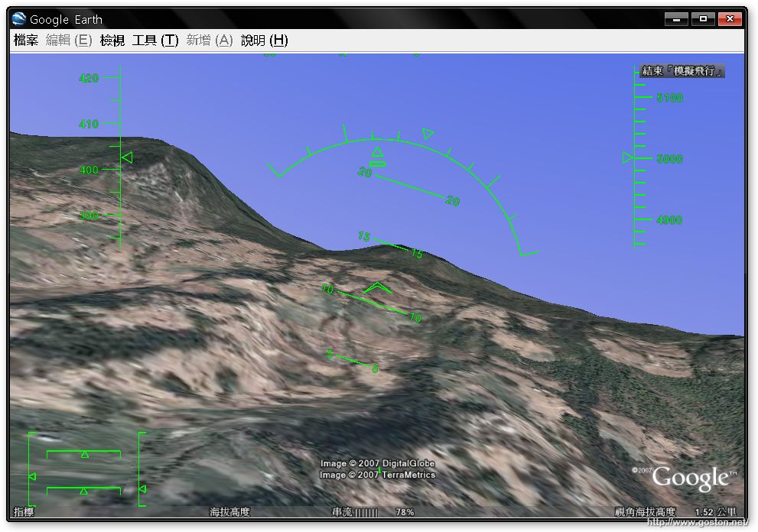Click the 410 mark on the speed tape

point(89,124)
